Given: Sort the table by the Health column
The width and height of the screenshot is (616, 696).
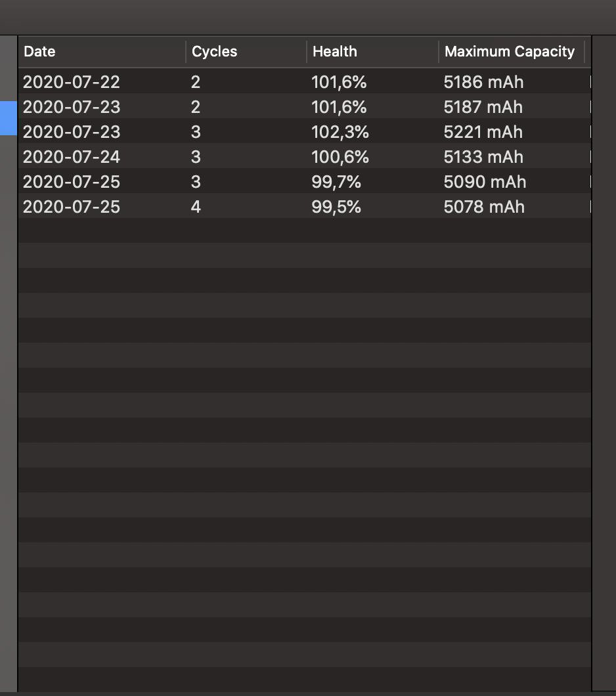Looking at the screenshot, I should coord(335,51).
